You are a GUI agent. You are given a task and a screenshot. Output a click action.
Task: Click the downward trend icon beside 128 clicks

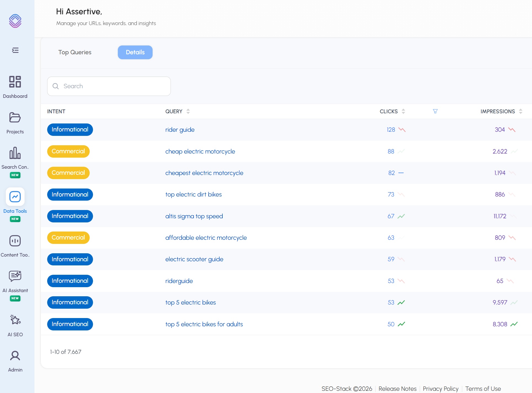point(402,130)
